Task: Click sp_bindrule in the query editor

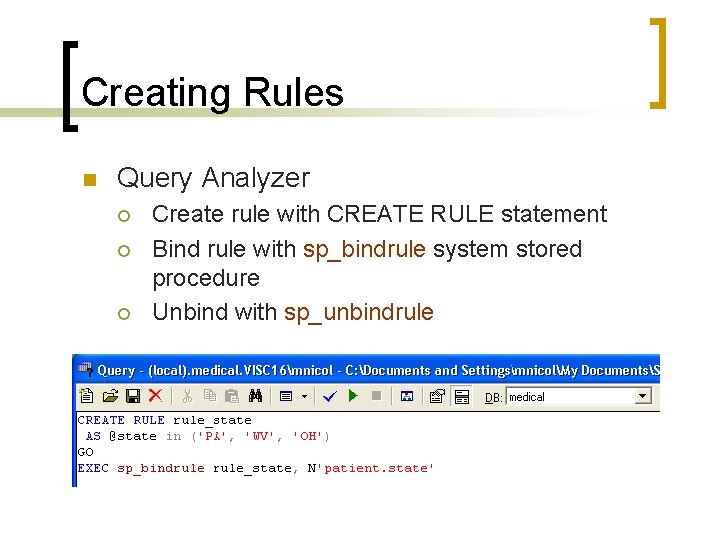Action: click(161, 469)
